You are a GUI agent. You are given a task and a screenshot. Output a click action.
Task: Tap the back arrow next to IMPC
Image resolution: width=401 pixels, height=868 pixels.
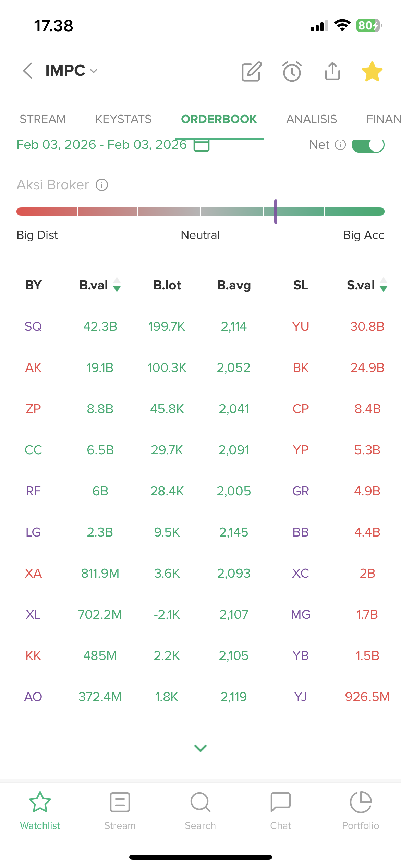(x=28, y=71)
